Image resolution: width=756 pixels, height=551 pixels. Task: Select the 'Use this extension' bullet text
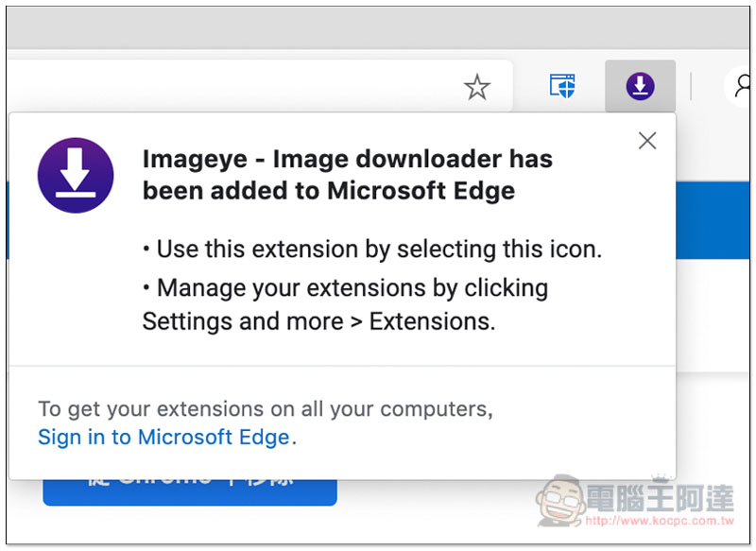(372, 250)
